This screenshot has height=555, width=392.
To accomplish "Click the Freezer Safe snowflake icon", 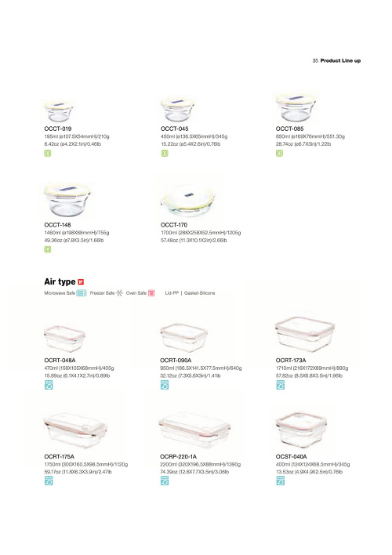I will [x=119, y=292].
